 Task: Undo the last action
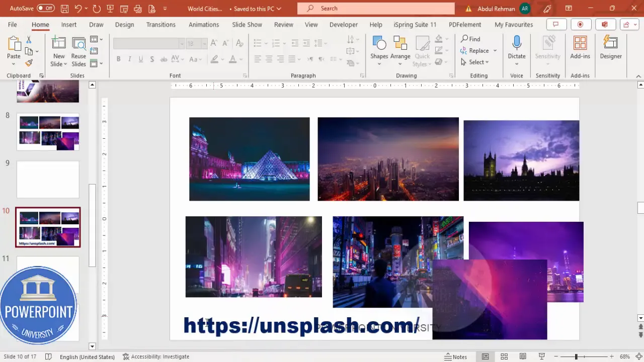click(x=78, y=8)
